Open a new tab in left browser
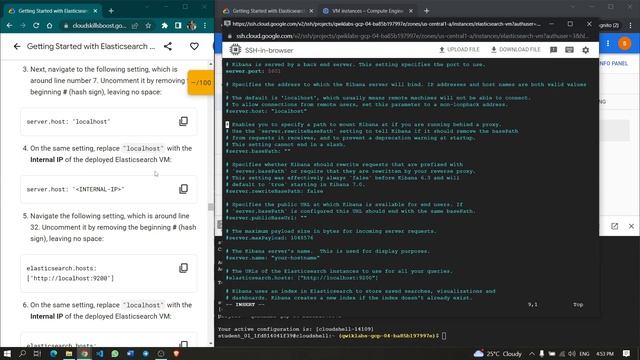This screenshot has height=360, width=640. [111, 11]
